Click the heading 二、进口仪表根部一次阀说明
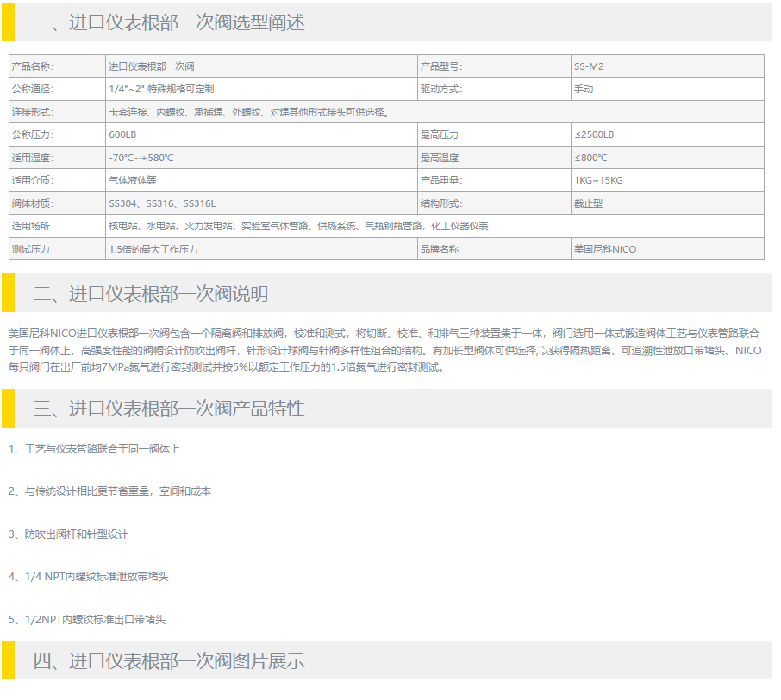Image resolution: width=781 pixels, height=700 pixels. 151,294
